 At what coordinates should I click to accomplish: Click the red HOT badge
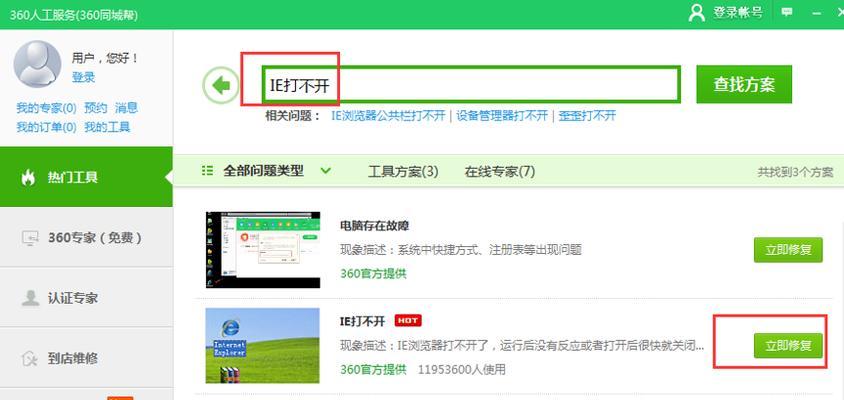click(x=408, y=321)
